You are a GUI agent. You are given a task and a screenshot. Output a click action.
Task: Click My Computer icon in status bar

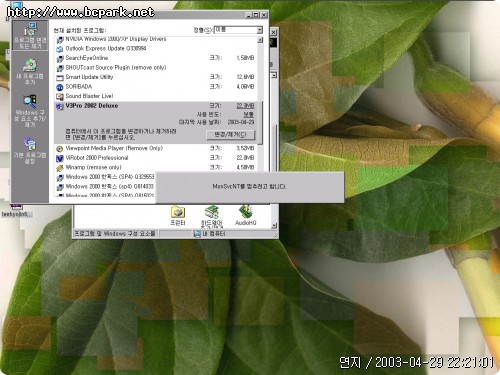click(197, 234)
